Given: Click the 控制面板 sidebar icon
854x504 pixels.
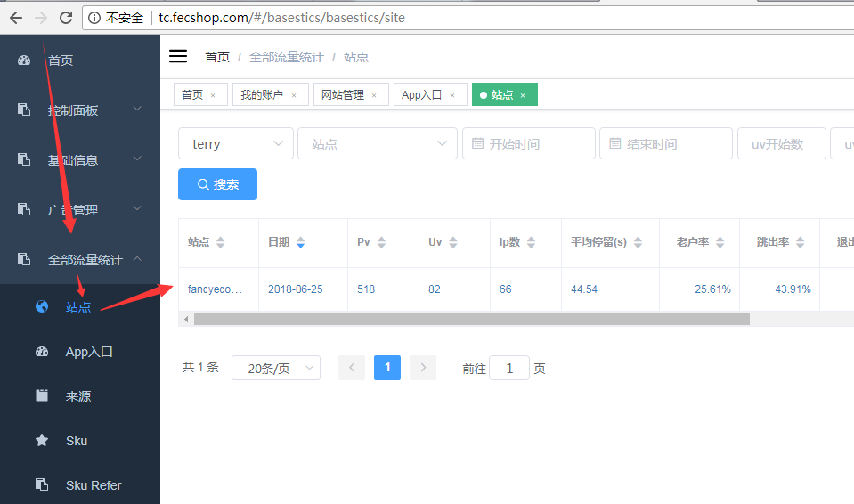Looking at the screenshot, I should pyautogui.click(x=24, y=110).
